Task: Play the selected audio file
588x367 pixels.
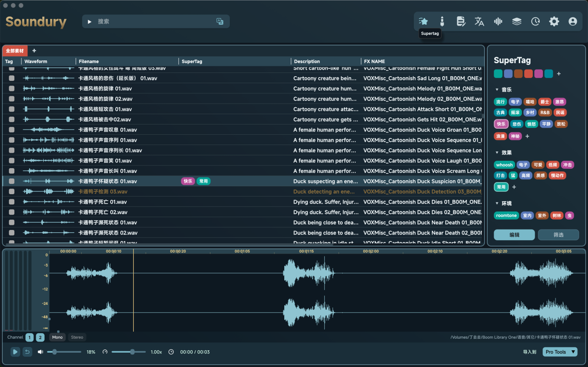Action: point(15,352)
